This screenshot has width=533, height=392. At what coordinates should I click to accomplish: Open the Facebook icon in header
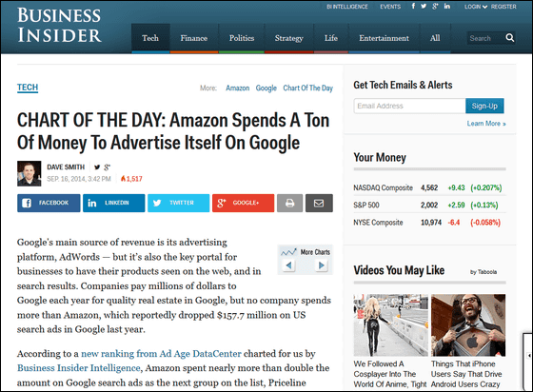coord(413,6)
